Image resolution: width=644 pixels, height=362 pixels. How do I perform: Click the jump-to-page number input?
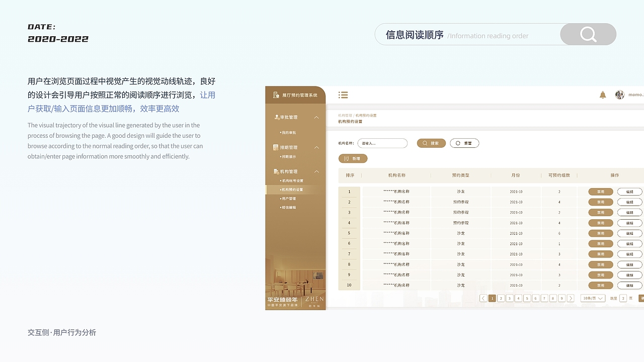tap(623, 298)
